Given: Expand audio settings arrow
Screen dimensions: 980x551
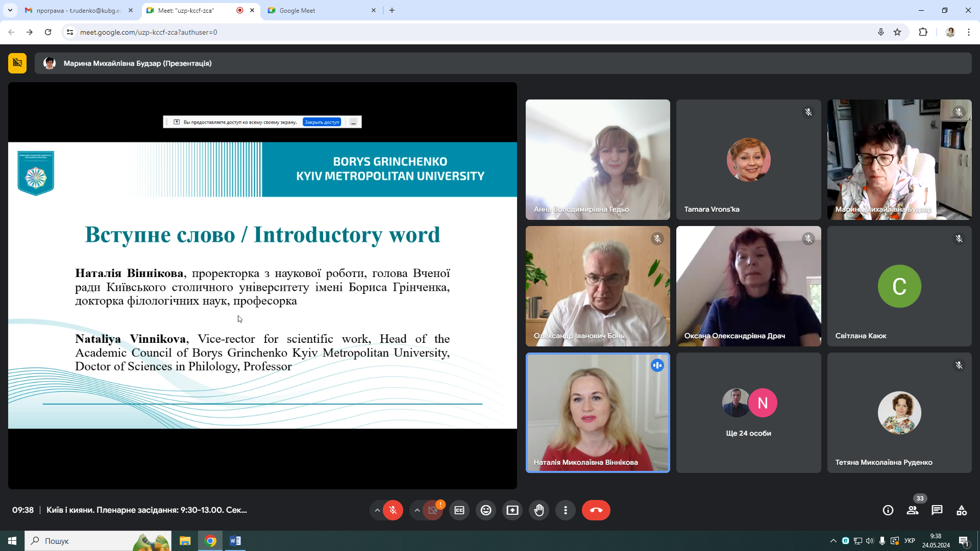Looking at the screenshot, I should click(377, 510).
